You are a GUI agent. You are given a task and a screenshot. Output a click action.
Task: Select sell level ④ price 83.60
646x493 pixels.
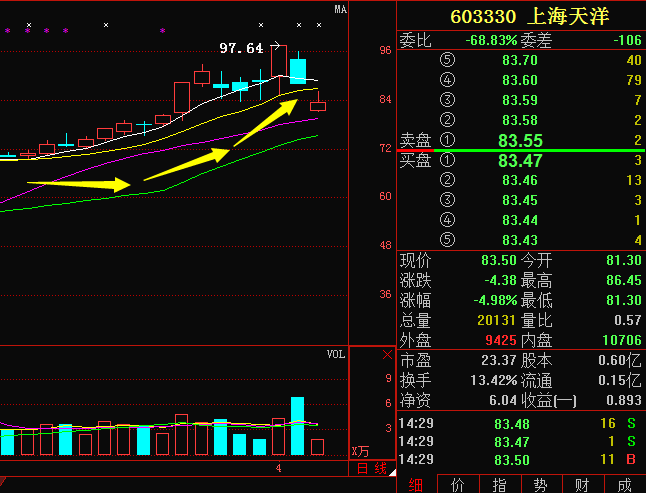pyautogui.click(x=520, y=80)
